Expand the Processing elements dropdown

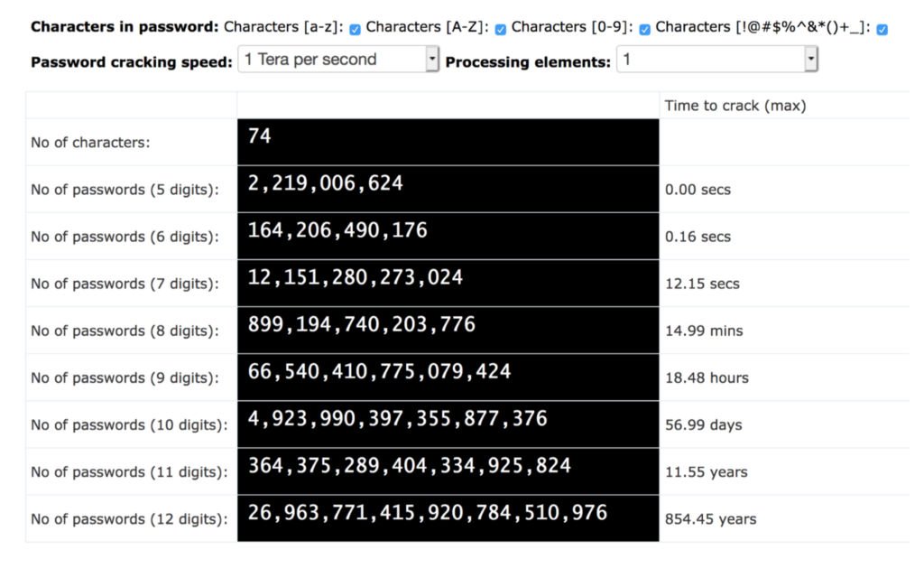tap(717, 61)
